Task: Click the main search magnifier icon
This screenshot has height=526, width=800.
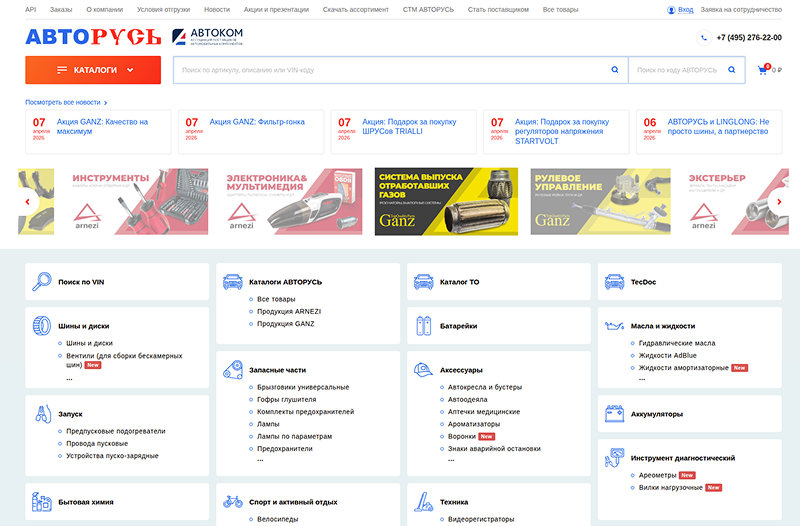Action: click(615, 70)
